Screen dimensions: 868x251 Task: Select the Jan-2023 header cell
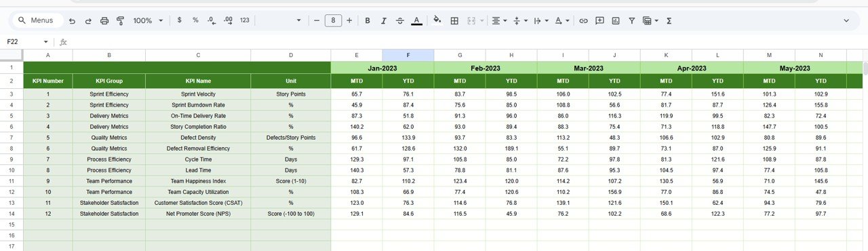(x=382, y=68)
